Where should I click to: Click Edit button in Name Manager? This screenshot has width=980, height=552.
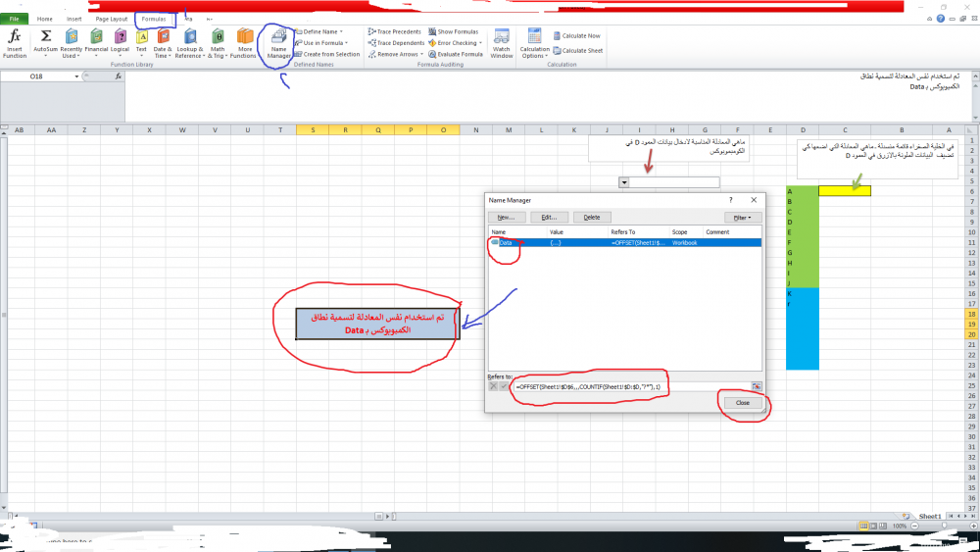click(x=549, y=218)
